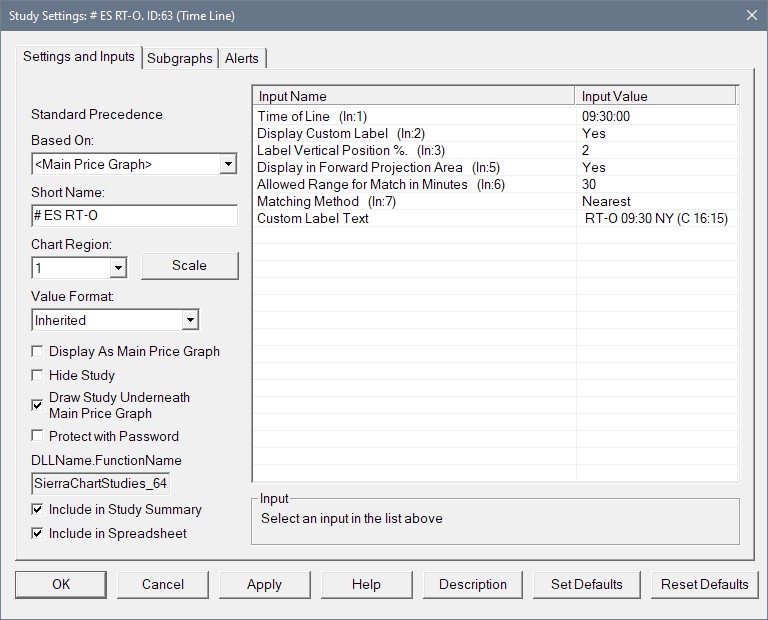
Task: Open the Chart Region dropdown
Action: pyautogui.click(x=118, y=268)
